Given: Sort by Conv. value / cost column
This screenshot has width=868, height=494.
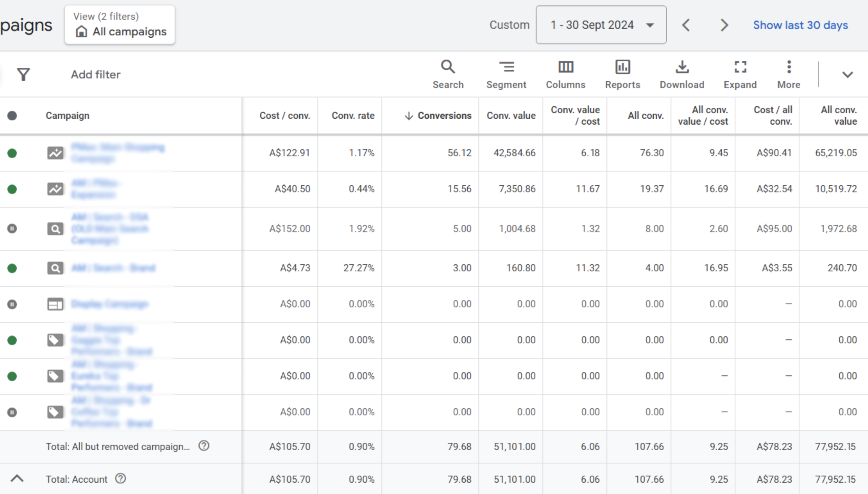Looking at the screenshot, I should click(575, 116).
